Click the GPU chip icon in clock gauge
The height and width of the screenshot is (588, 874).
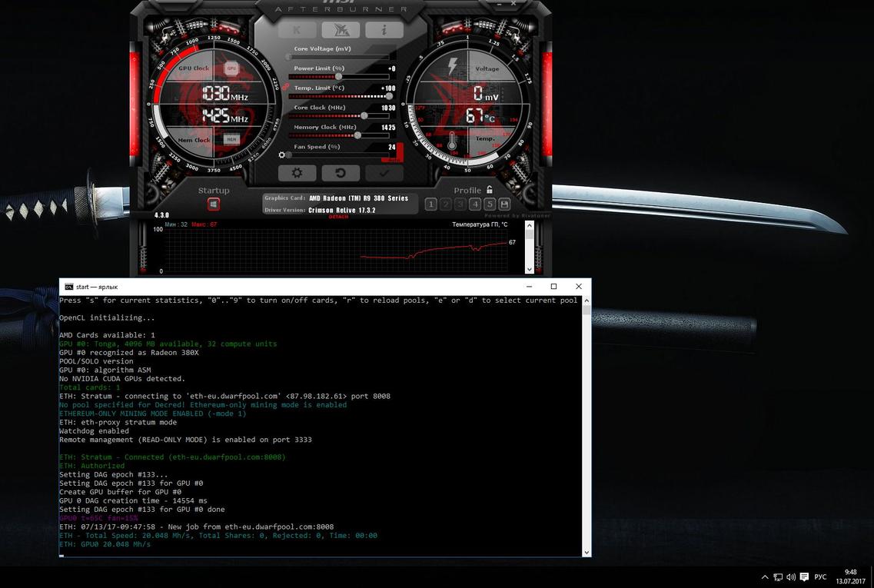coord(231,68)
